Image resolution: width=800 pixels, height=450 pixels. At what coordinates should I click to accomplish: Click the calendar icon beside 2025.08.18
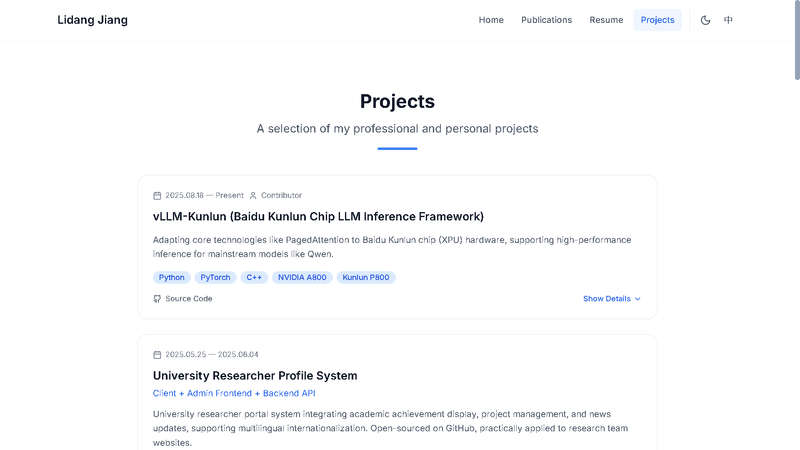[157, 195]
